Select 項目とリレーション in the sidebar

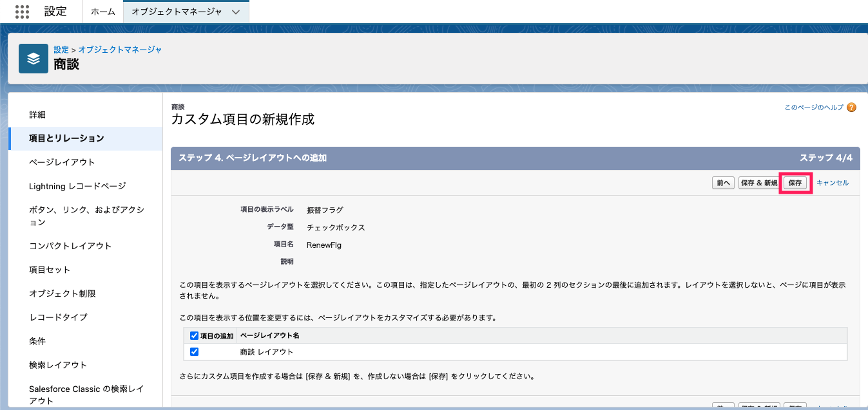(86, 138)
